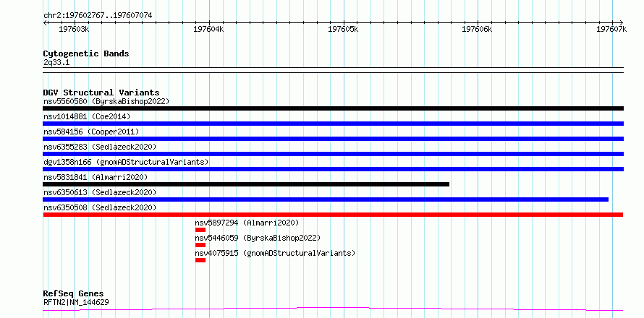Viewport: 644px width, 318px height.
Task: Click the DGV Structural Variants track title
Action: [101, 93]
